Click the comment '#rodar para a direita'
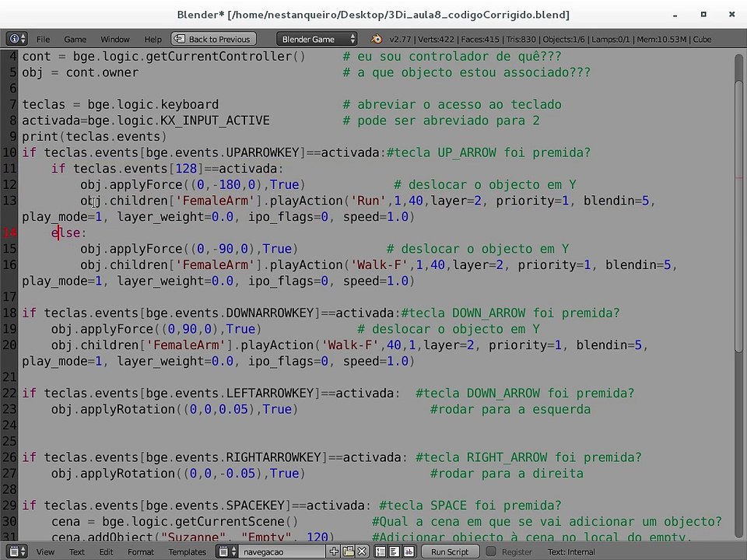Image resolution: width=747 pixels, height=560 pixels. pyautogui.click(x=507, y=474)
